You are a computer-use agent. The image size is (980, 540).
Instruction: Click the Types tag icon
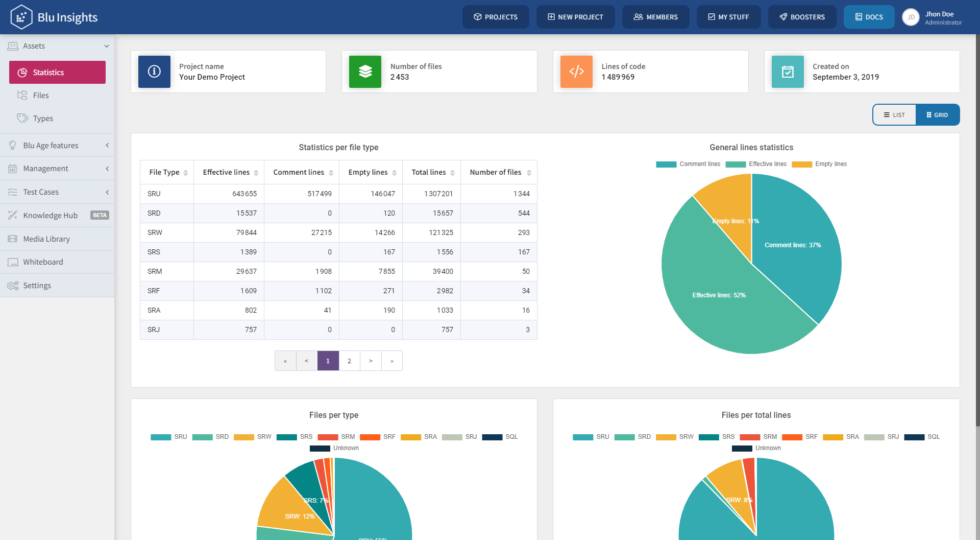pyautogui.click(x=22, y=118)
